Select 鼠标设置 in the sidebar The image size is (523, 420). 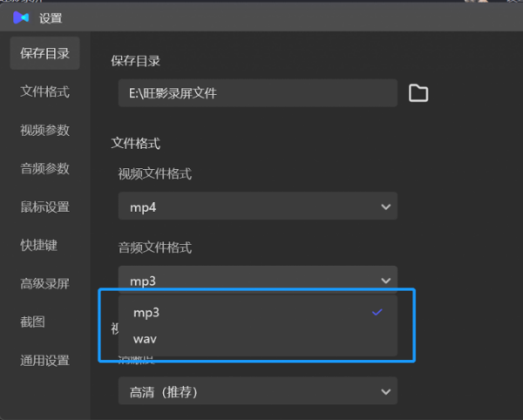click(x=44, y=207)
